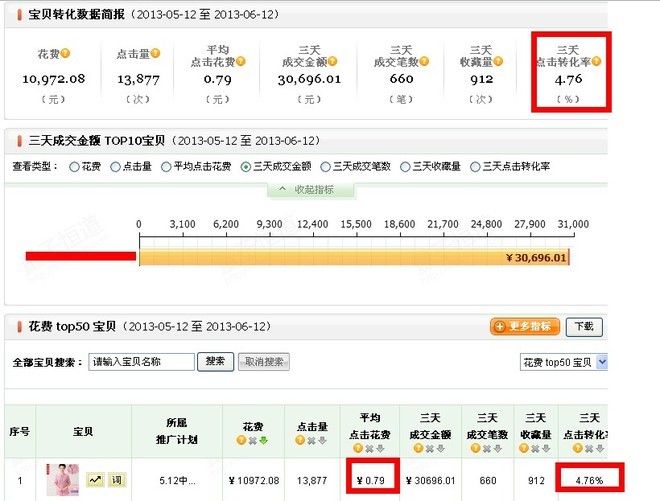Open help icon beside 三天成交笔数 summary metric

pos(424,61)
